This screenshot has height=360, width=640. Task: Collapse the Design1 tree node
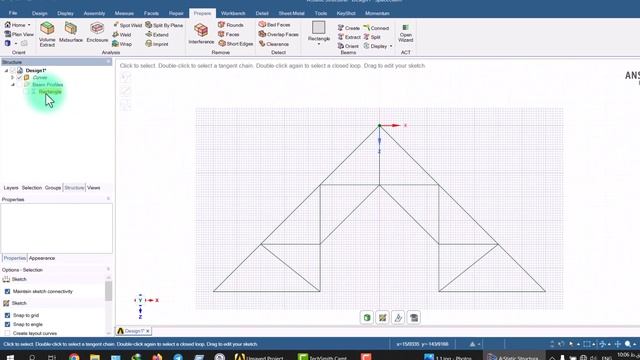pos(6,71)
